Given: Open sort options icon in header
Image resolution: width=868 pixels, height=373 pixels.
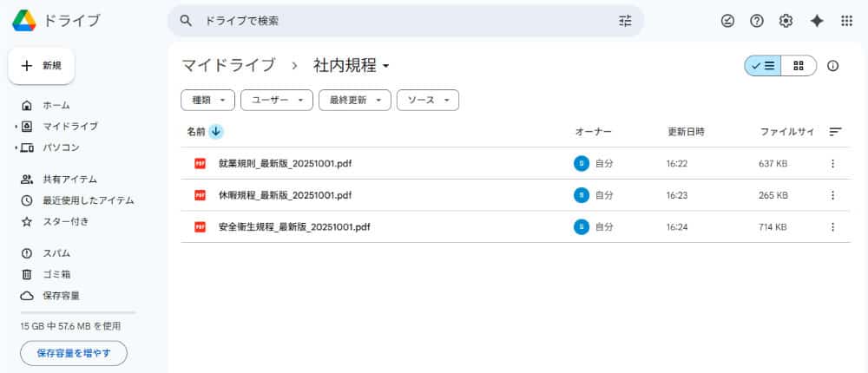Looking at the screenshot, I should 835,132.
